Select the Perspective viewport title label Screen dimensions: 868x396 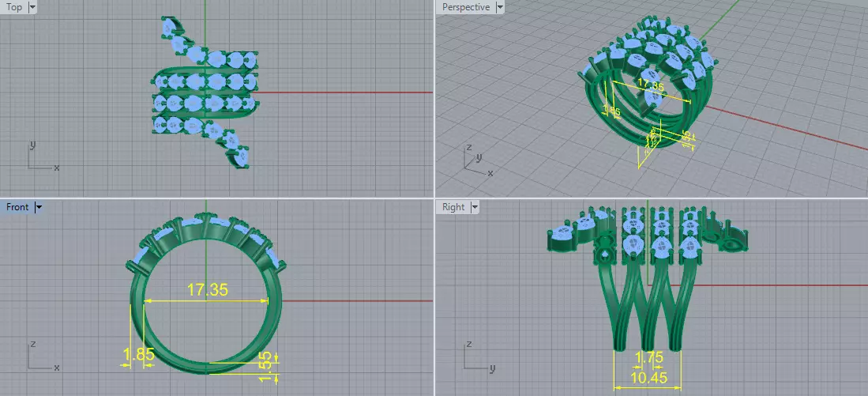click(465, 7)
